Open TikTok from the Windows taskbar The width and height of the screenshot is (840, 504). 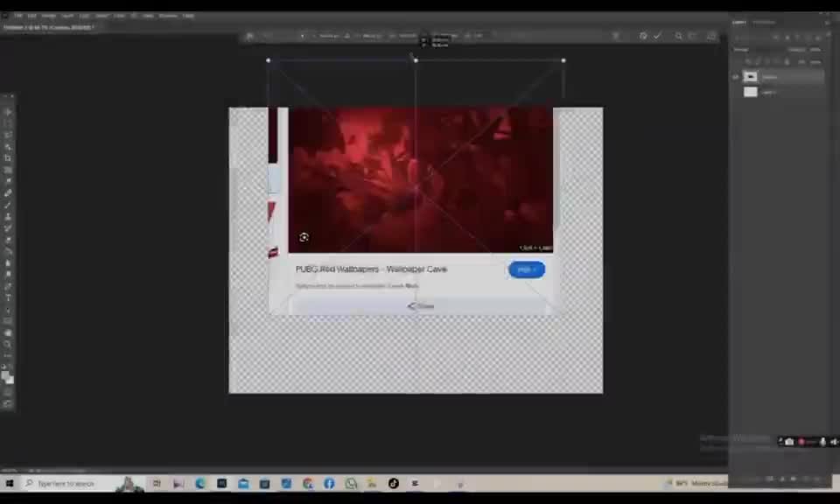(x=393, y=483)
